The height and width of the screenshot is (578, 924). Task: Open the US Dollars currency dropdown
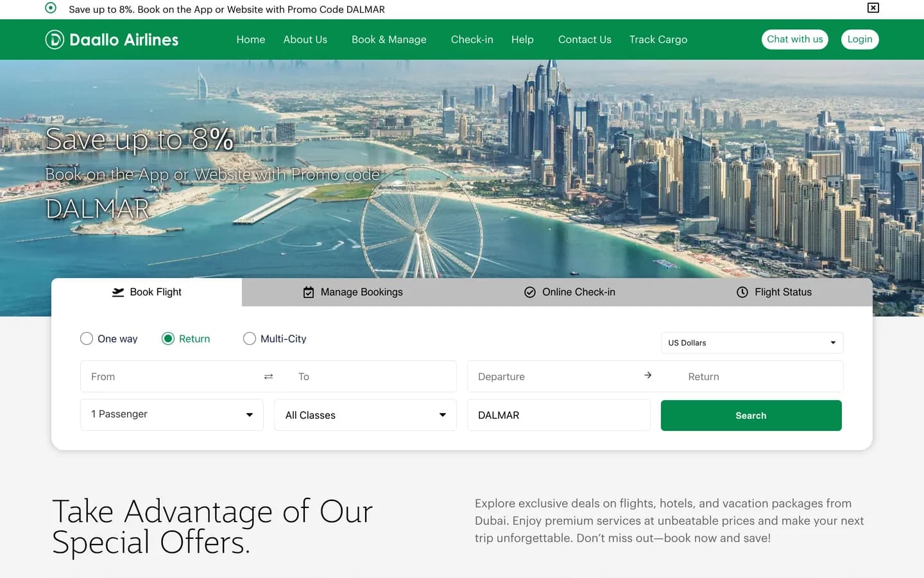point(752,343)
